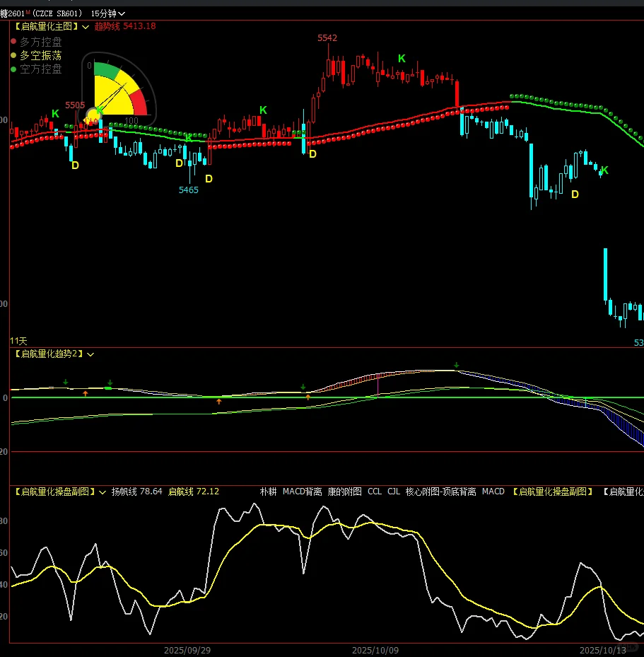
Task: Click the yellow 多空振荡 legend dot
Action: (x=13, y=55)
